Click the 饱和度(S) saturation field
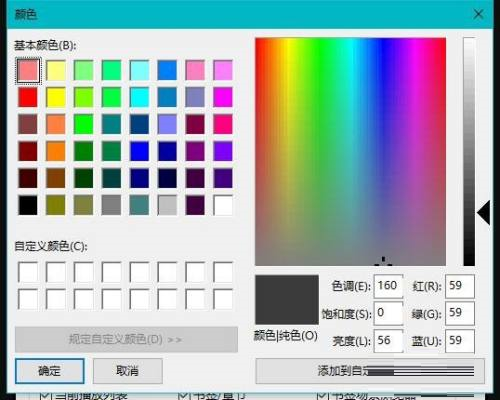 coord(388,313)
